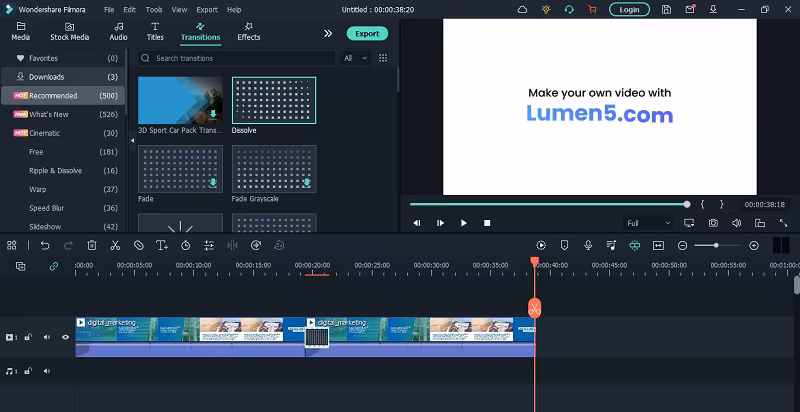Open the Help menu
Screen dimensions: 800x412
234,10
